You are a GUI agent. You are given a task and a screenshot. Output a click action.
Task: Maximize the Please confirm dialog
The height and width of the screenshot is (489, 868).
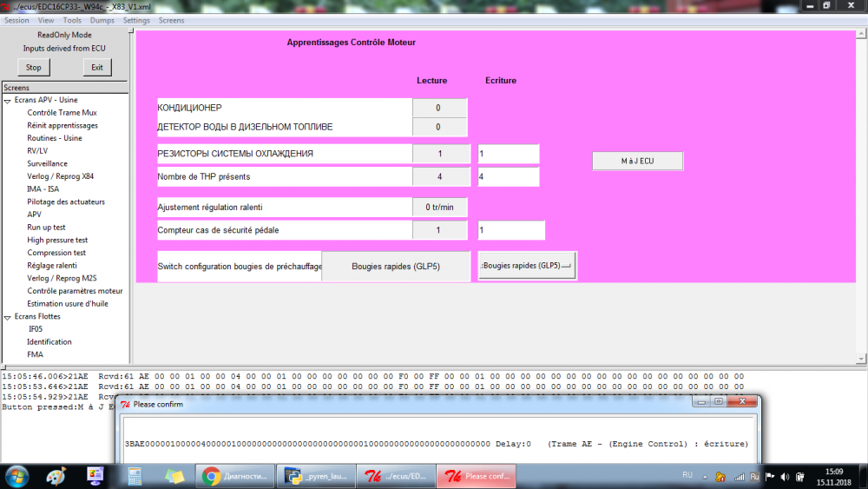[719, 401]
